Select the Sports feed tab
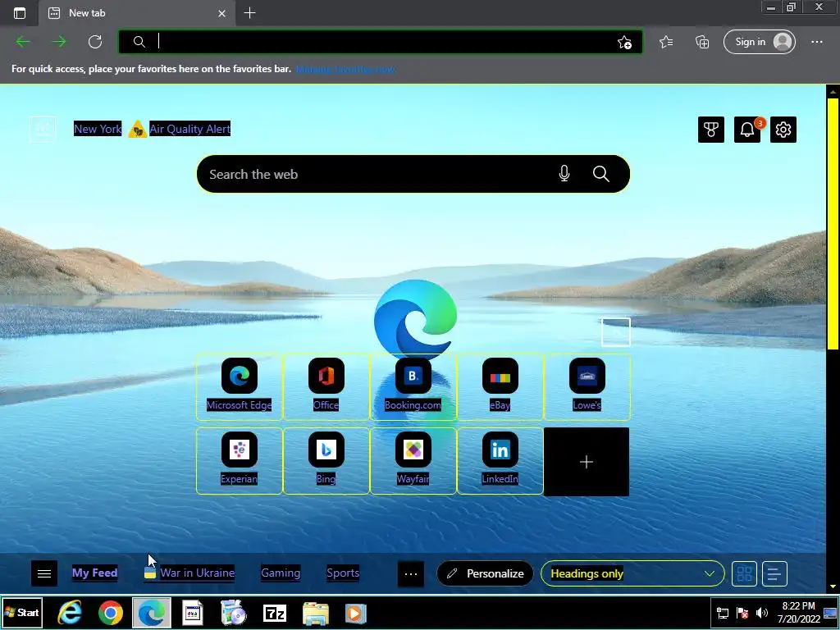 [x=343, y=573]
